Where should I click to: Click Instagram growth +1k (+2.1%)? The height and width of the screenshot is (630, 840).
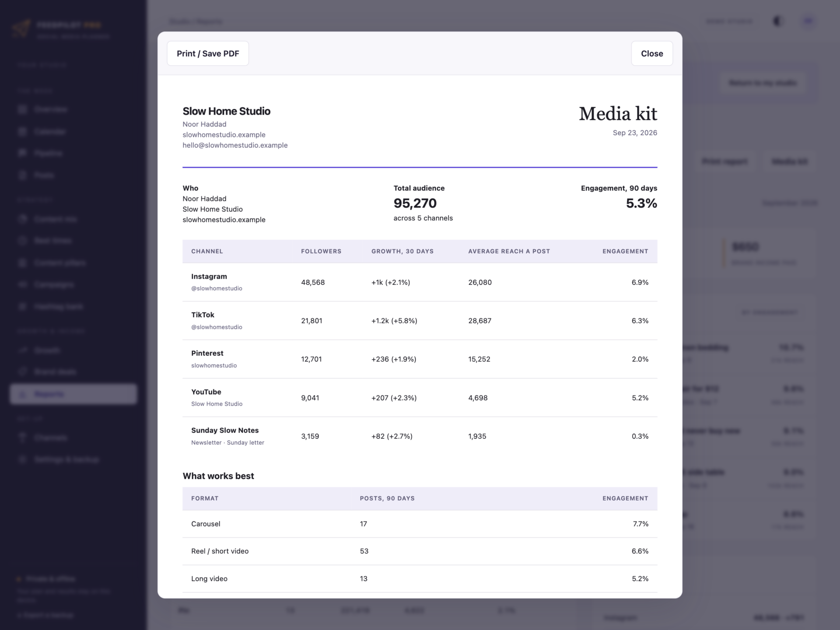point(391,282)
